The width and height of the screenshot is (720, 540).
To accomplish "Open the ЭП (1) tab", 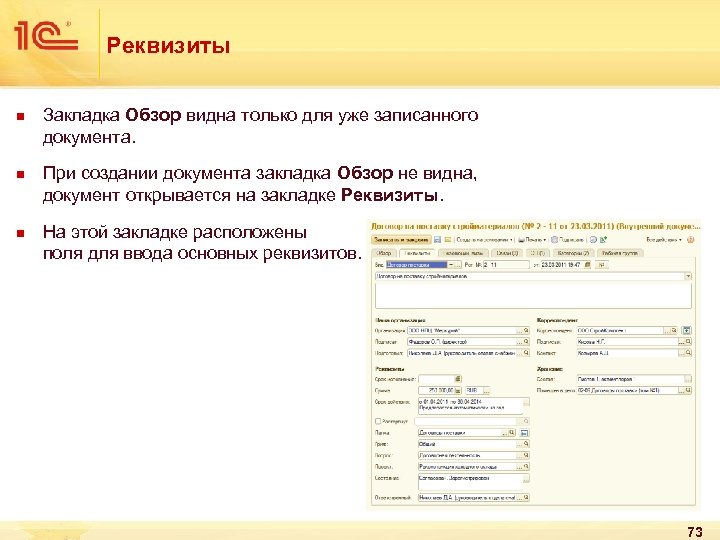I will 537,253.
